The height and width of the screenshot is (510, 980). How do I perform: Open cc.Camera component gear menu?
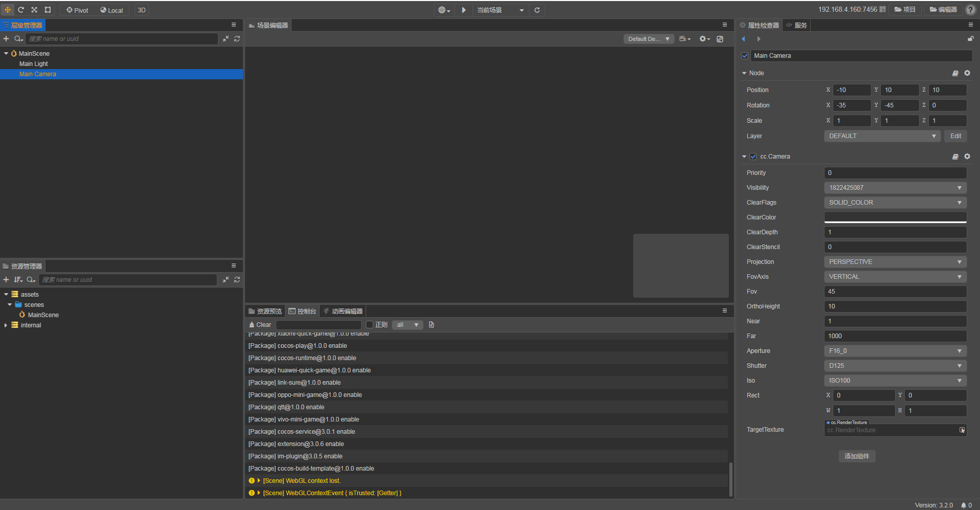click(967, 157)
